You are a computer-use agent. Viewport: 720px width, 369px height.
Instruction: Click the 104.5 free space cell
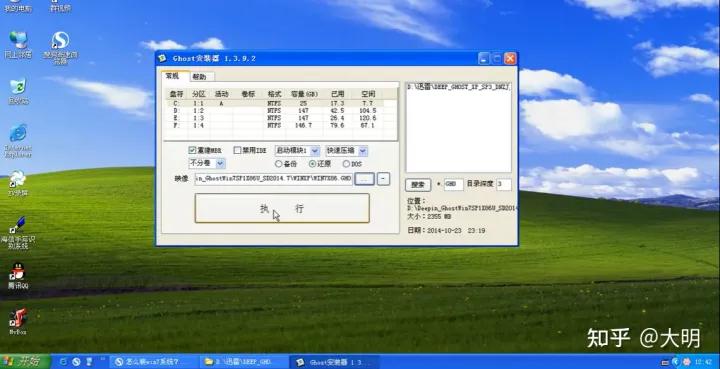tap(368, 111)
